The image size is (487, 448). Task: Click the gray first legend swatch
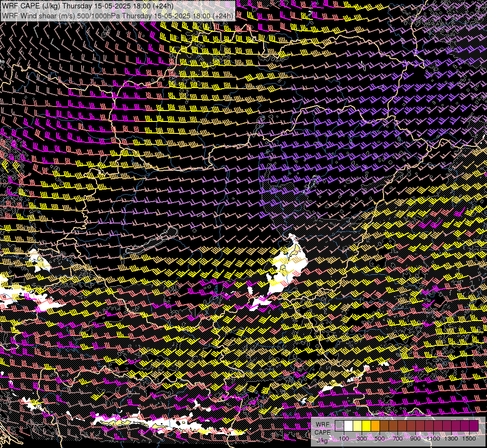pos(339,426)
